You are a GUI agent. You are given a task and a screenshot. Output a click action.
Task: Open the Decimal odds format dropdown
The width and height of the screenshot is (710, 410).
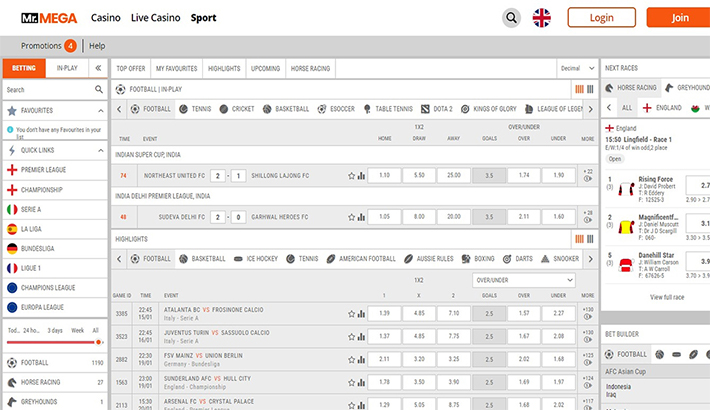577,68
